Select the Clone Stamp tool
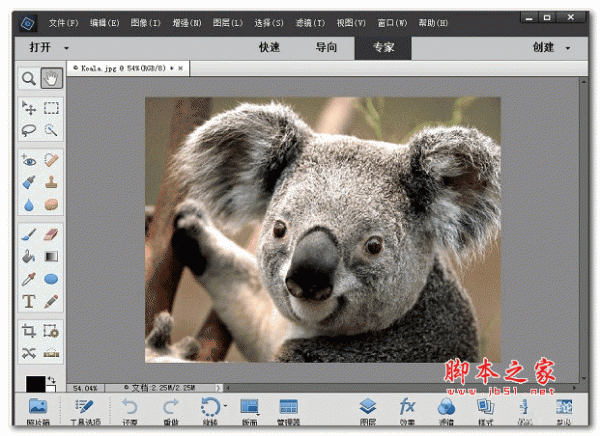This screenshot has height=436, width=600. (x=51, y=182)
